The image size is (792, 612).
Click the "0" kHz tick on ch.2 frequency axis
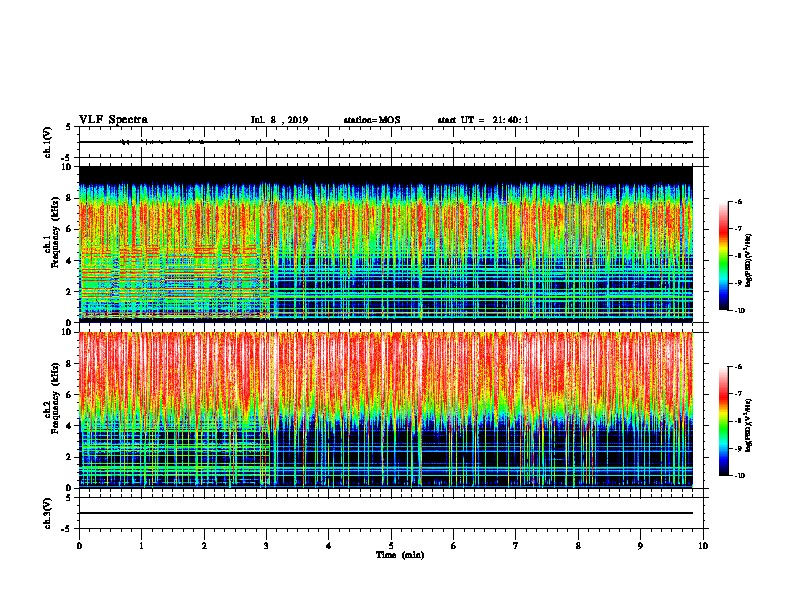[x=69, y=488]
